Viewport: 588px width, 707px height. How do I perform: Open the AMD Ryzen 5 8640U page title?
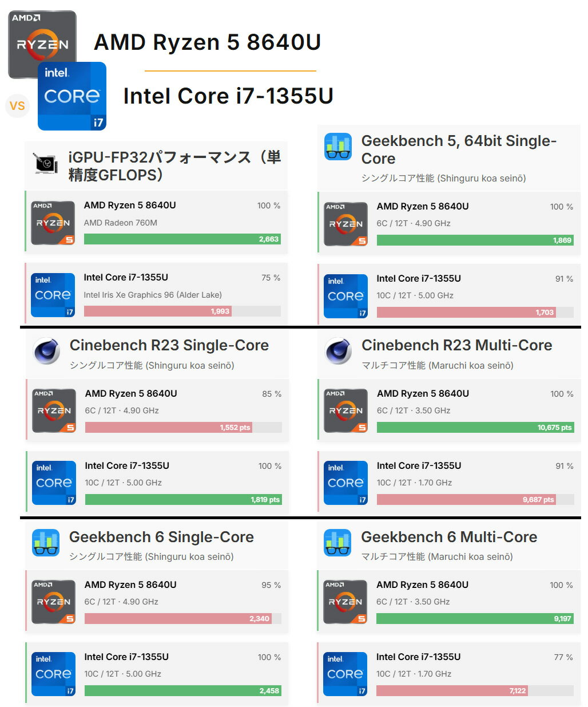(x=207, y=42)
